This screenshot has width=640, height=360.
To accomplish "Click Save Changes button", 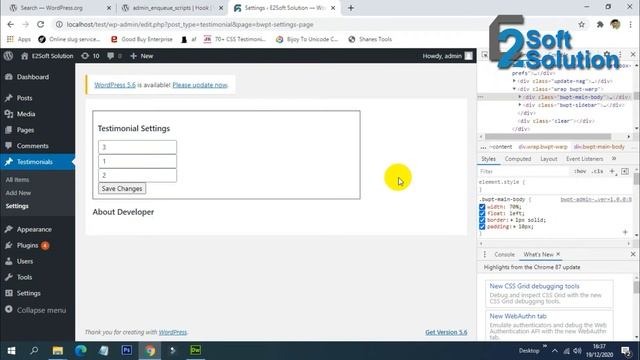I will point(122,189).
